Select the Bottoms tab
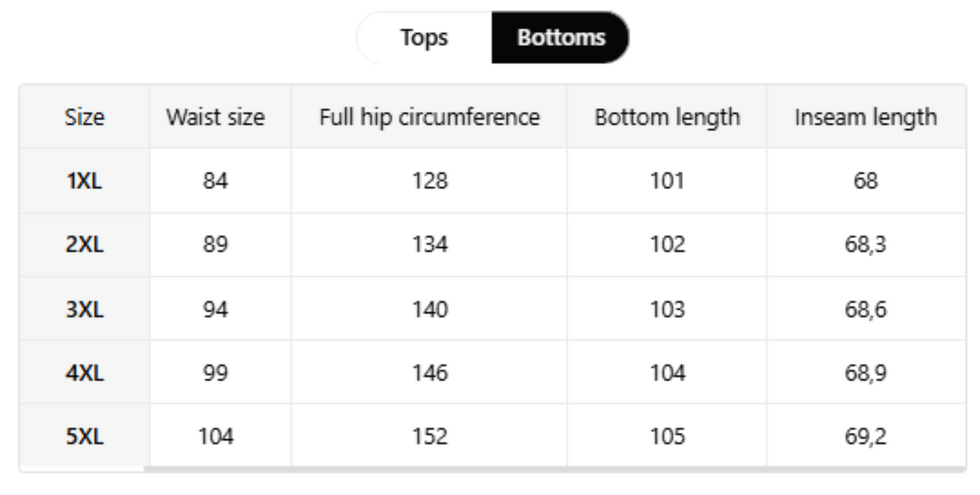Viewport: 980px width, 495px height. pos(561,37)
